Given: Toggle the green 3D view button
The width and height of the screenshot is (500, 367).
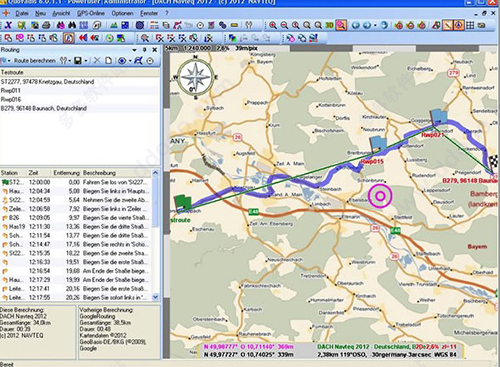Looking at the screenshot, I should pyautogui.click(x=329, y=25).
